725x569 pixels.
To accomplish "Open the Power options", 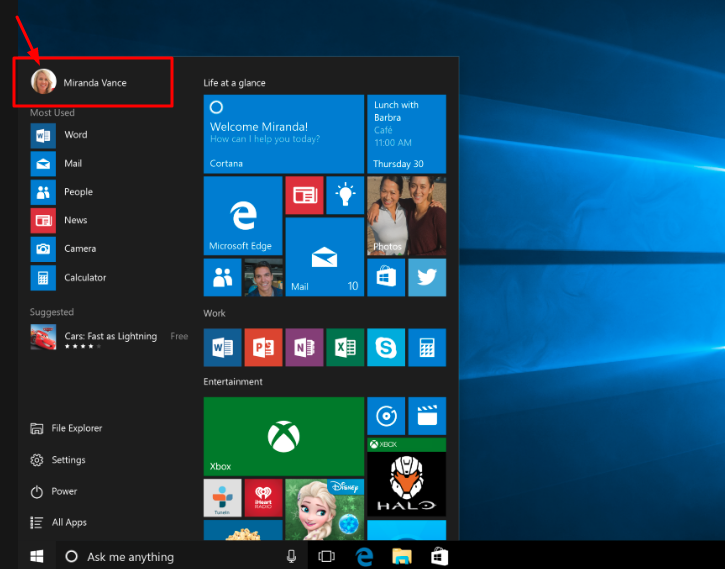I will coord(54,491).
